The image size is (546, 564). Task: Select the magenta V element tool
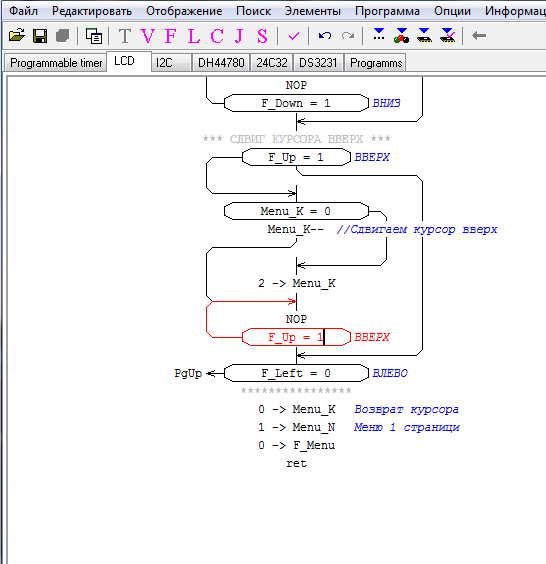point(147,36)
